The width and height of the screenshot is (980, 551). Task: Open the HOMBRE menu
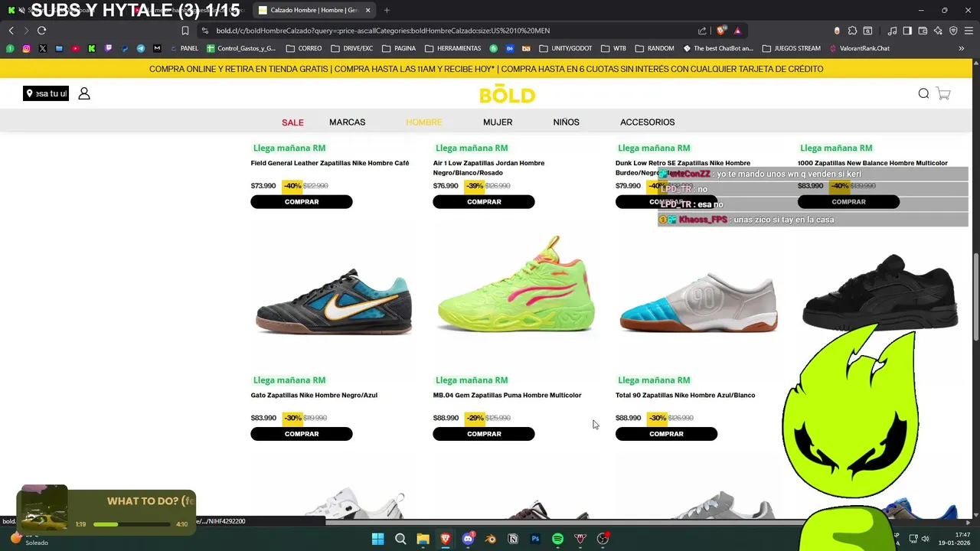pos(424,122)
